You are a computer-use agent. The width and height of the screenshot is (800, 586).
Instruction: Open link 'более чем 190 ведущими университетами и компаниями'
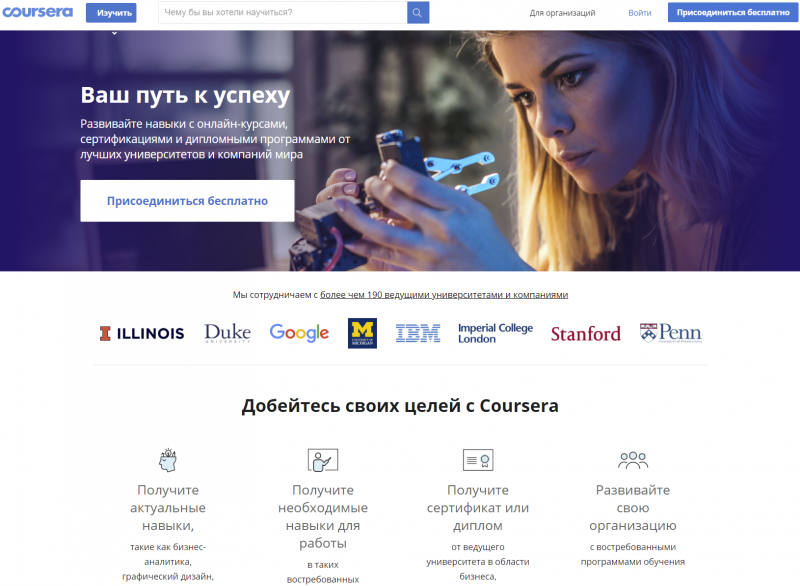[x=444, y=295]
